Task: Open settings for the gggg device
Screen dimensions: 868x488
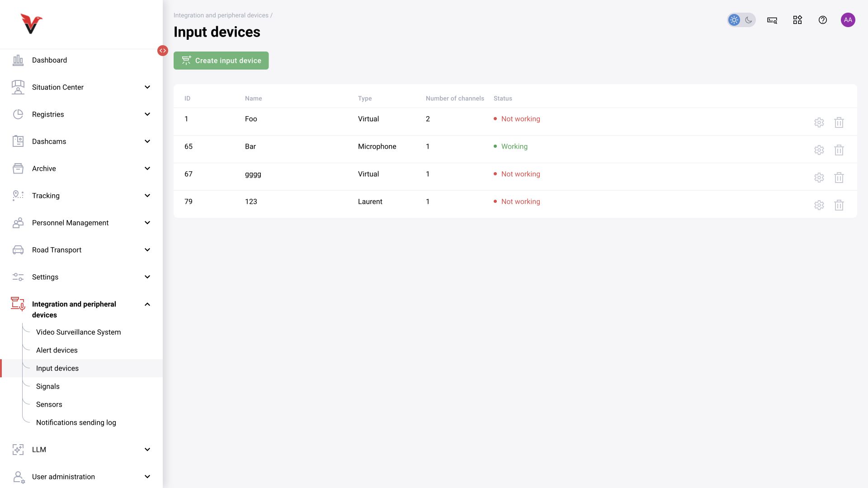Action: pyautogui.click(x=819, y=178)
